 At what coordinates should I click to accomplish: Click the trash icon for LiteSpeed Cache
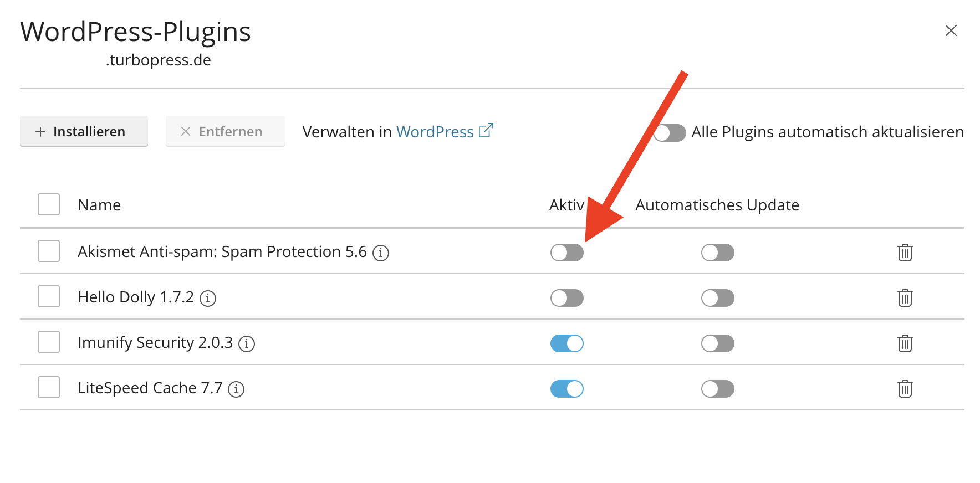pyautogui.click(x=905, y=389)
